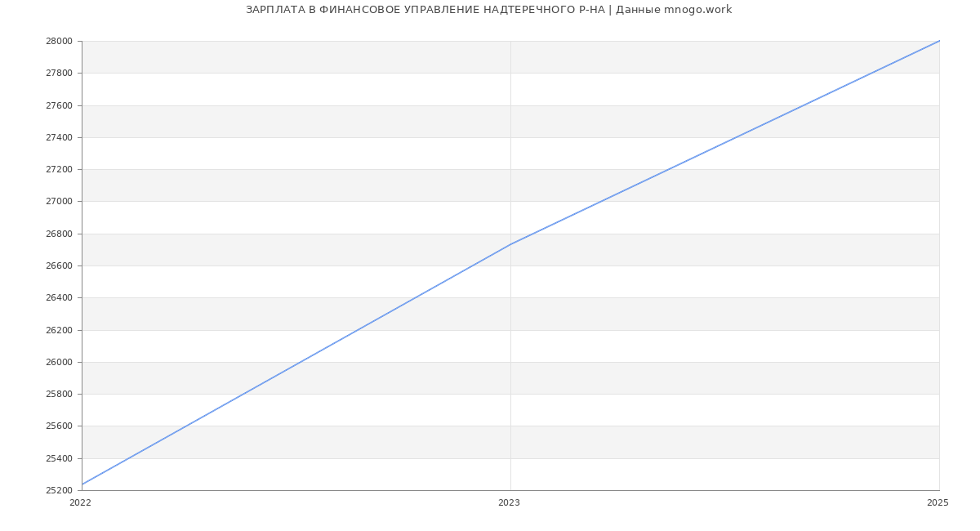
Task: Select the 25400 y-axis label
Action: pyautogui.click(x=59, y=458)
